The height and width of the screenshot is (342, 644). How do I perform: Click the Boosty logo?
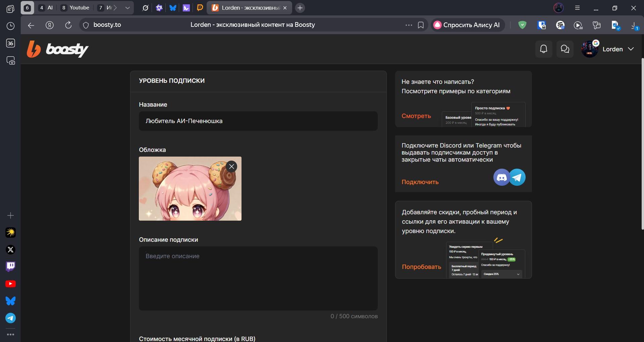pos(58,50)
